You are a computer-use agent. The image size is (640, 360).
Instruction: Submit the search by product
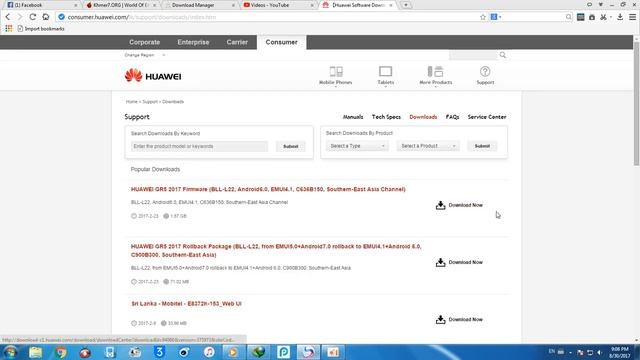(x=482, y=146)
